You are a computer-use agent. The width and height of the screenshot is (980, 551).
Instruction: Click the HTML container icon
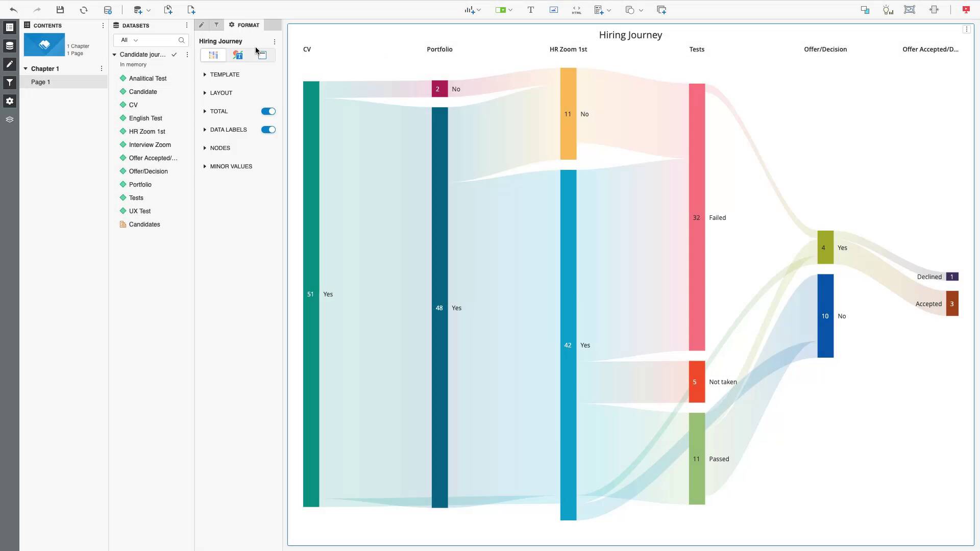tap(576, 10)
